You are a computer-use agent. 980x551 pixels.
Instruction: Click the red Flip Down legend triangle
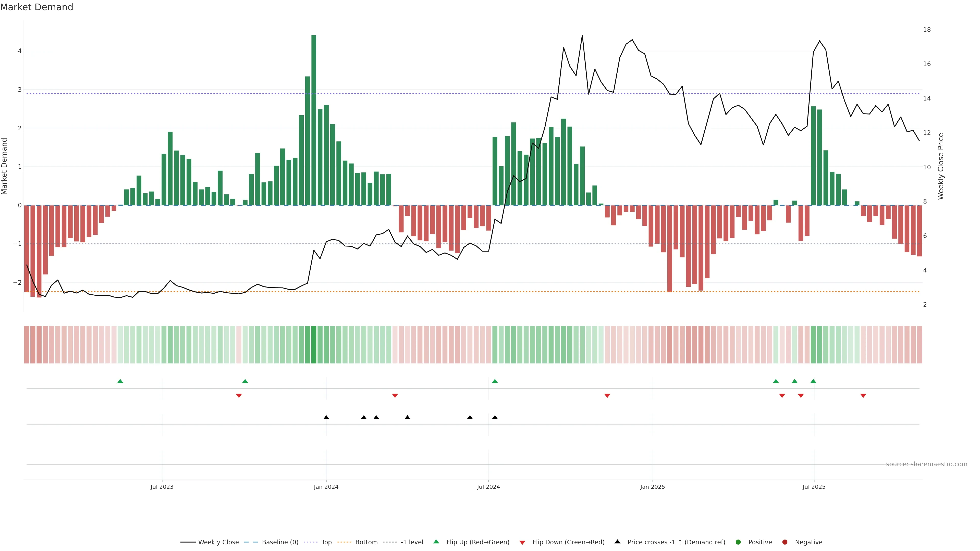pyautogui.click(x=522, y=543)
